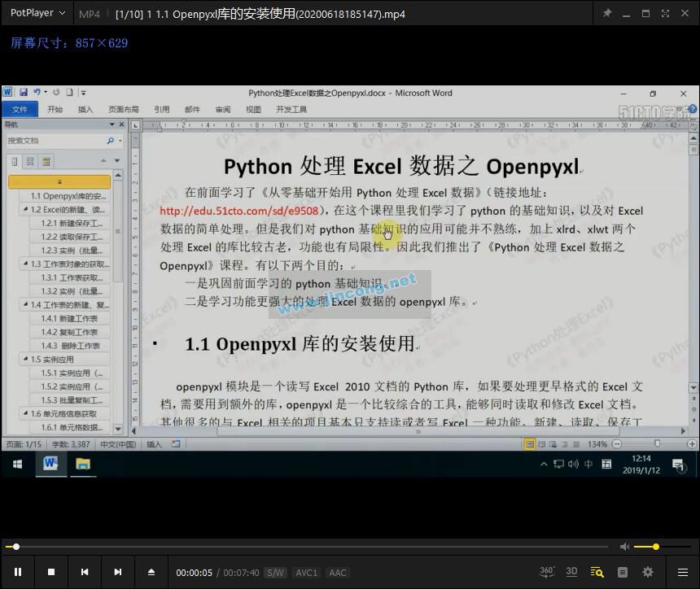Select heading 1.4.2 复制工作表
The image size is (700, 589).
69,332
